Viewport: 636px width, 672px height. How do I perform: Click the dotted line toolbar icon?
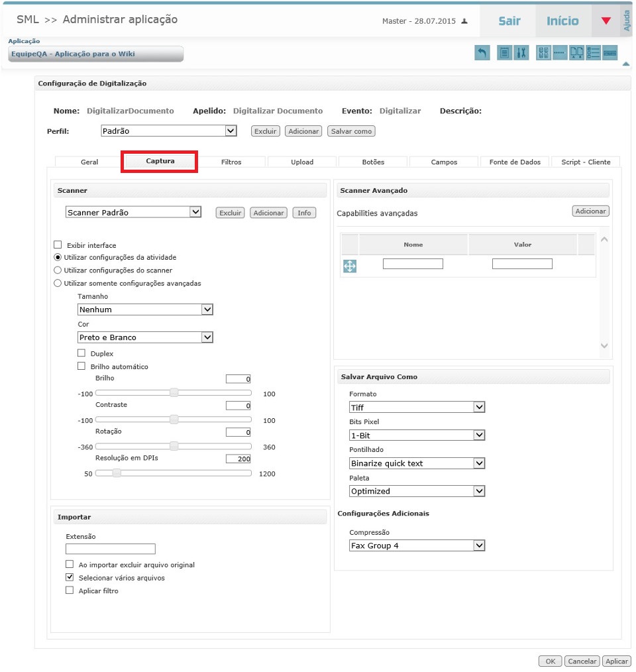(x=560, y=54)
